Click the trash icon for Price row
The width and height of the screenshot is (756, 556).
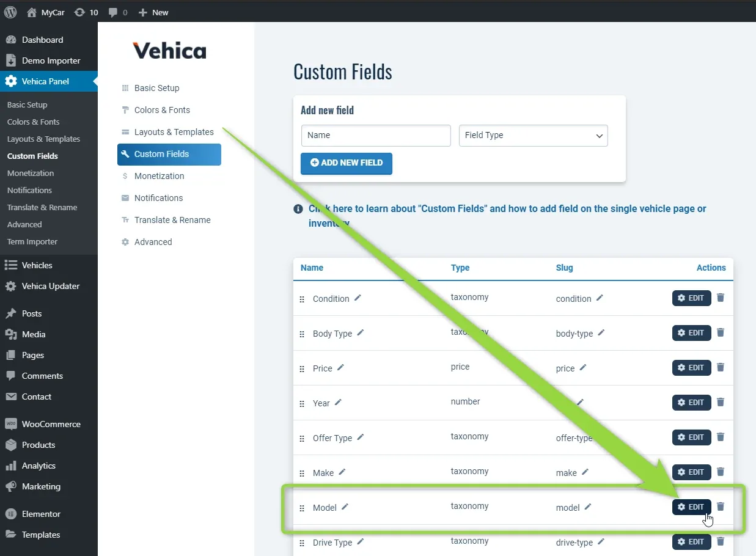click(x=721, y=367)
